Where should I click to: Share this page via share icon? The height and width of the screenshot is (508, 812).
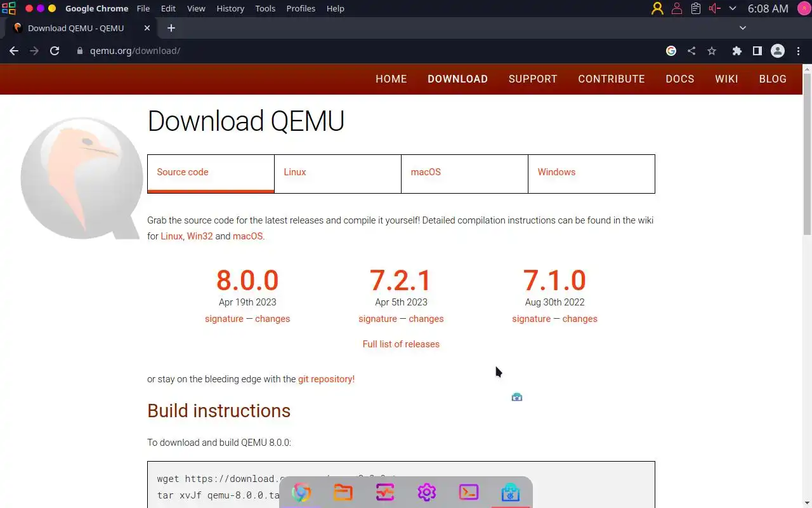691,51
